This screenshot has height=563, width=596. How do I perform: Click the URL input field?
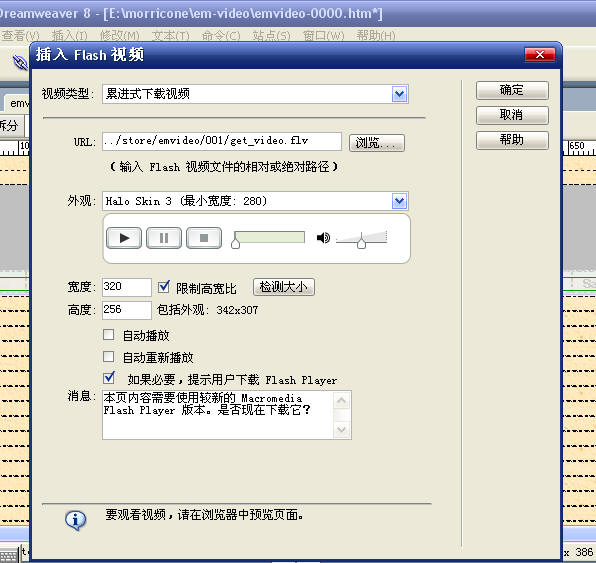(222, 141)
